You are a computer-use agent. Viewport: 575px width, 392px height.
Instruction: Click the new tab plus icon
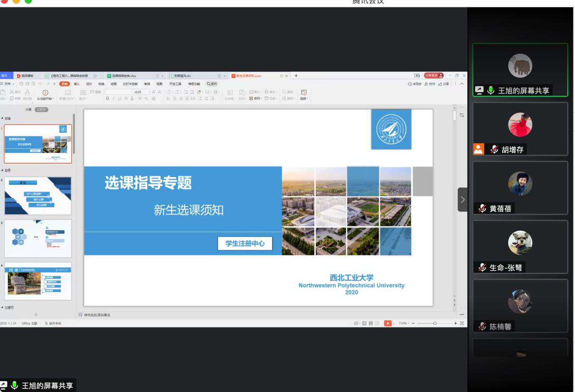point(296,75)
